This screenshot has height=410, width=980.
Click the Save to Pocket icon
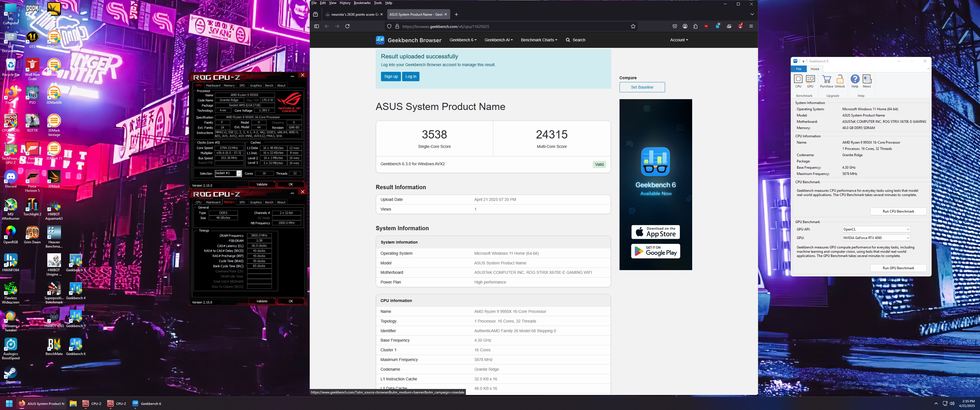tap(675, 26)
